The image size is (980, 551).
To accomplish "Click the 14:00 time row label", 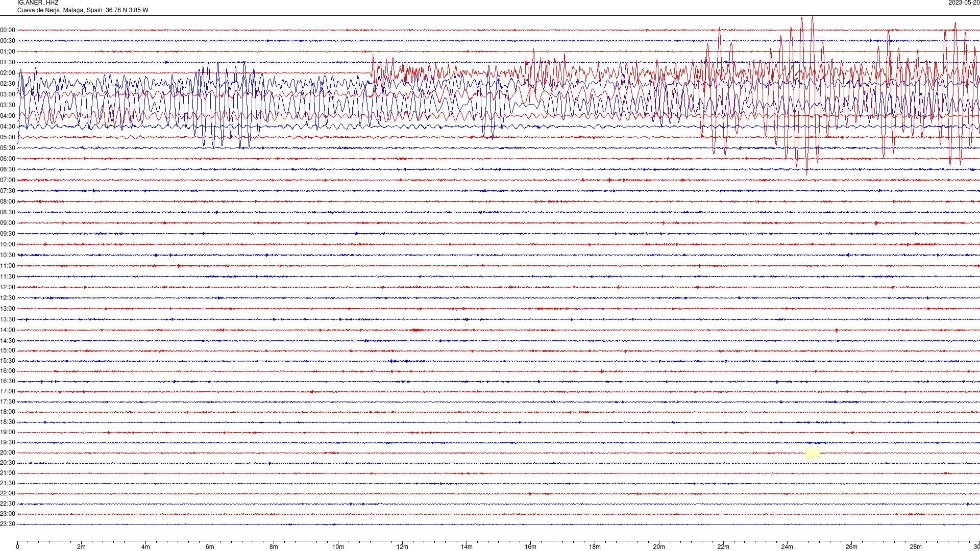I will point(8,330).
